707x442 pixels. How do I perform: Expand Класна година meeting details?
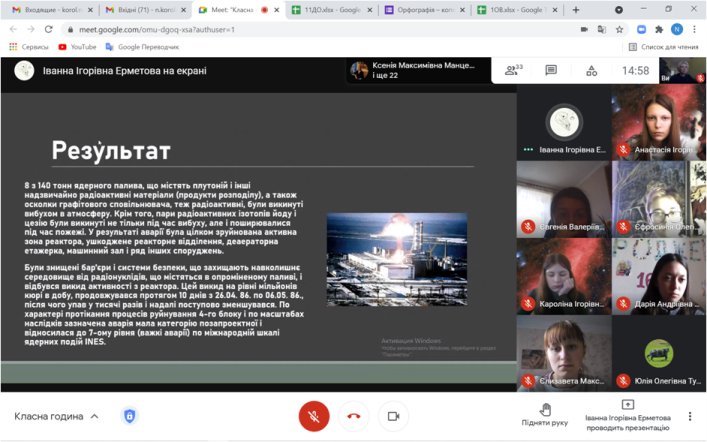56,416
